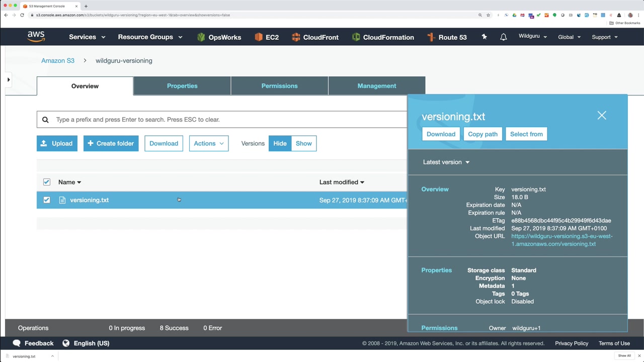This screenshot has width=644, height=362.
Task: Click the Upload button
Action: click(x=57, y=143)
